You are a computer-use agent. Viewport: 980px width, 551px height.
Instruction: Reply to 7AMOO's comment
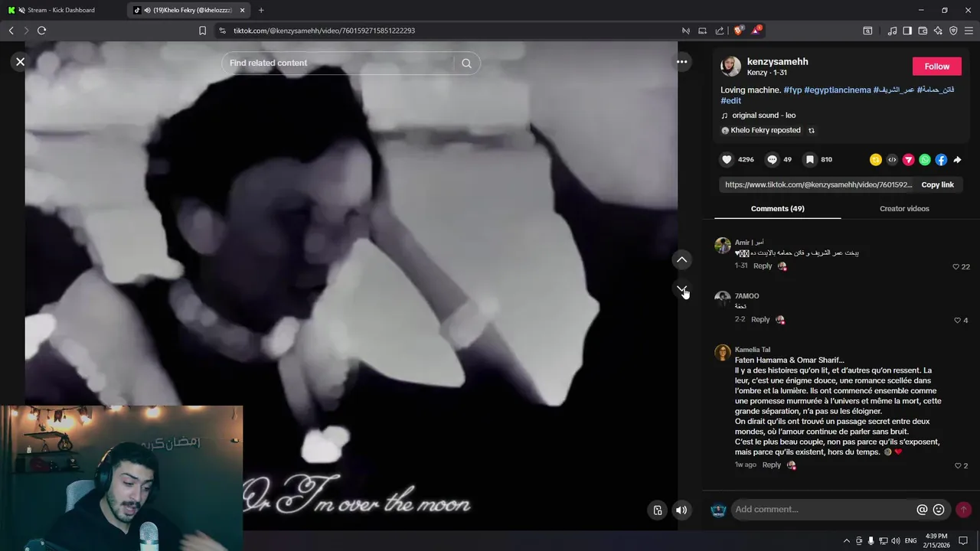pyautogui.click(x=760, y=319)
